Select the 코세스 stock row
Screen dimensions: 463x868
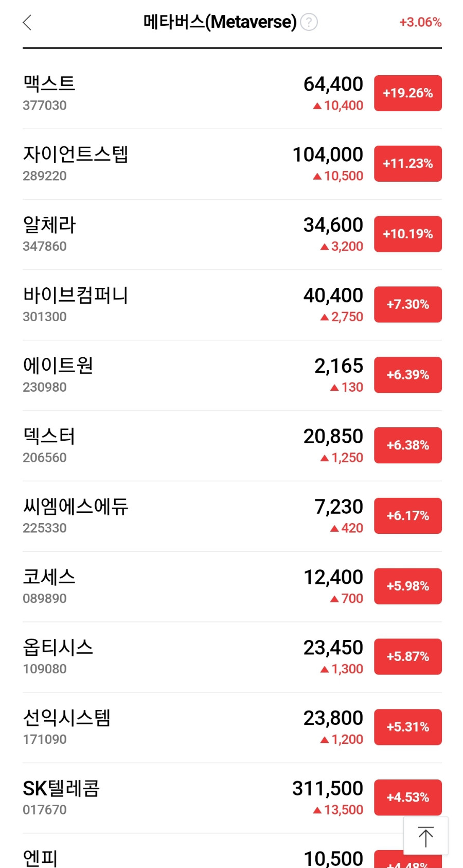pyautogui.click(x=232, y=587)
